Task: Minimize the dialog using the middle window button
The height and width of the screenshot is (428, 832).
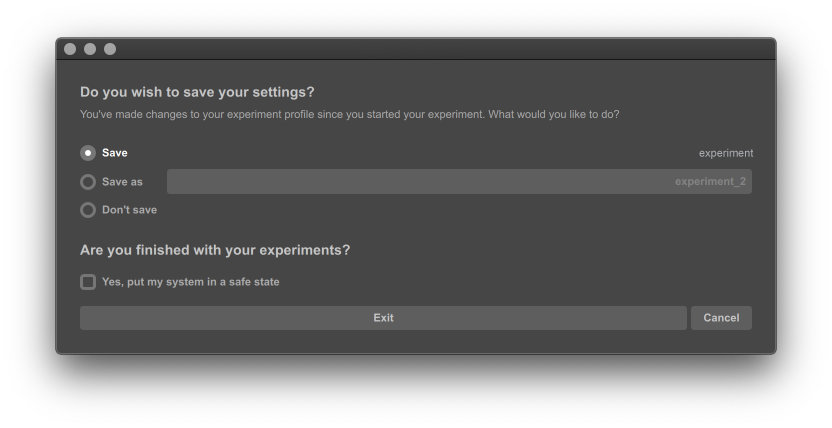Action: tap(90, 49)
